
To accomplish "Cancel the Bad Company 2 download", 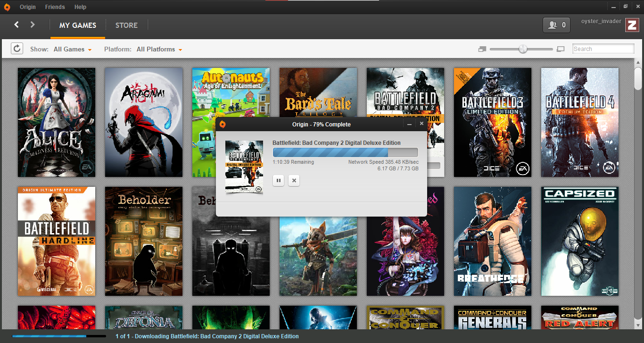I will tap(294, 180).
